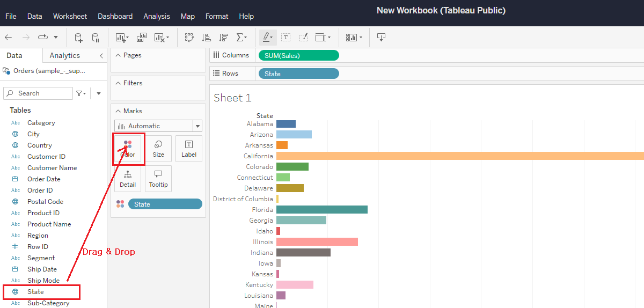Open the Color marks card

point(128,149)
